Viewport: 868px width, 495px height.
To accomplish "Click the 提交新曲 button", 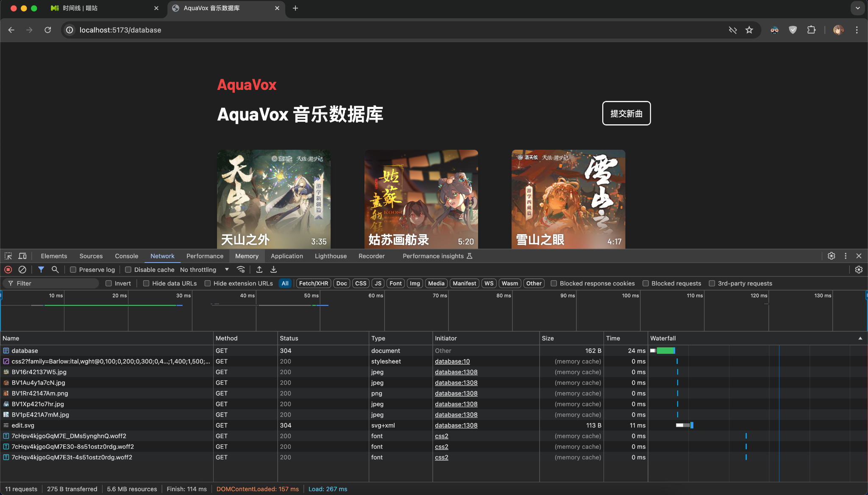I will 626,113.
